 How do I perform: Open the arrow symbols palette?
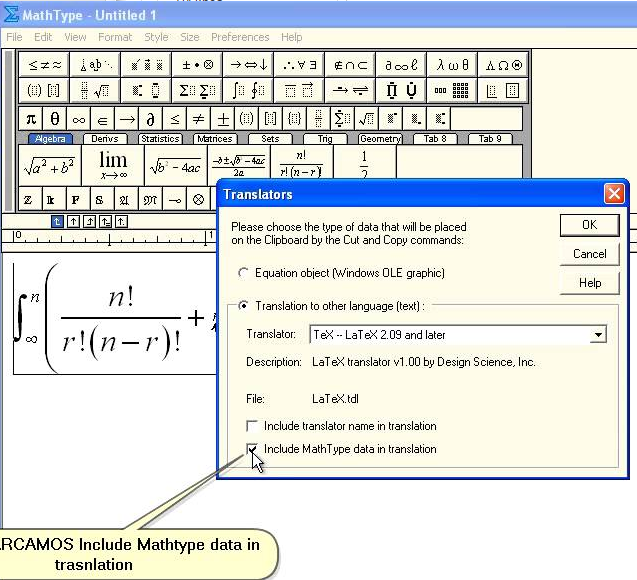tap(248, 65)
